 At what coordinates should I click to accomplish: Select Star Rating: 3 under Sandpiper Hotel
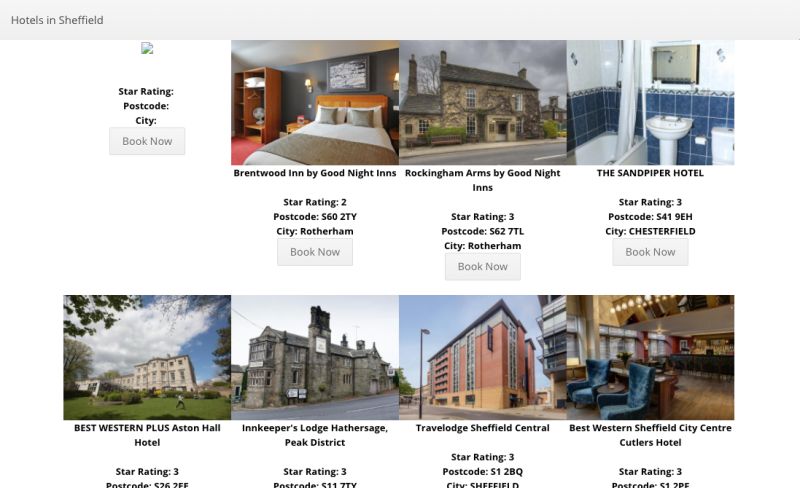pos(650,202)
